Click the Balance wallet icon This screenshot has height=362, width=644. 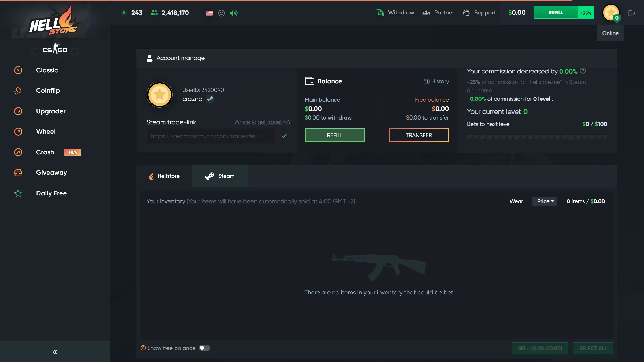[310, 81]
